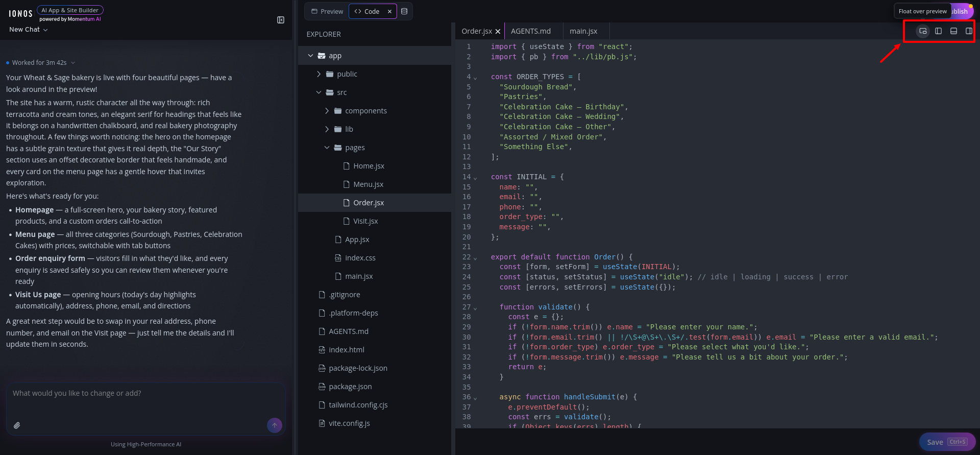Click the public folder icon
This screenshot has width=980, height=455.
[330, 74]
